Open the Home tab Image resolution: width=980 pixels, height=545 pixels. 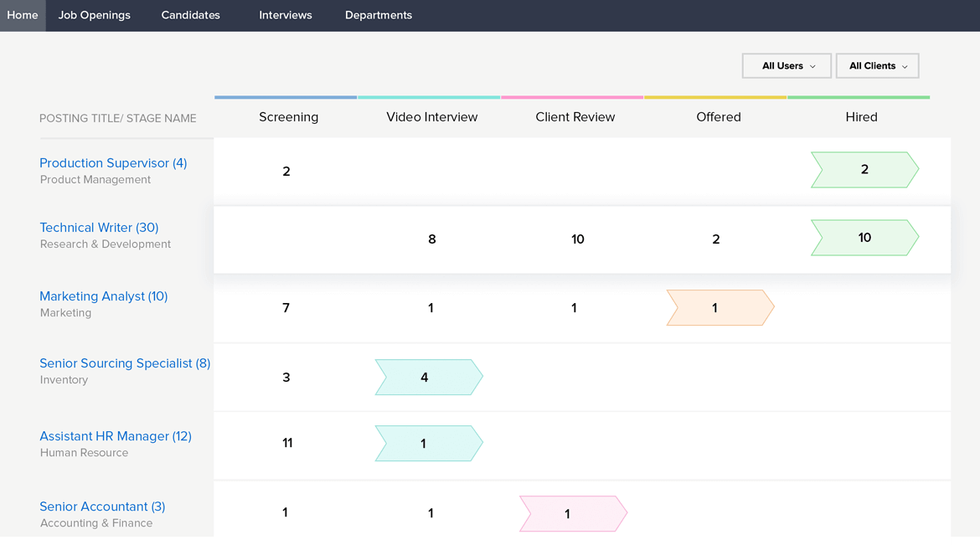[23, 15]
